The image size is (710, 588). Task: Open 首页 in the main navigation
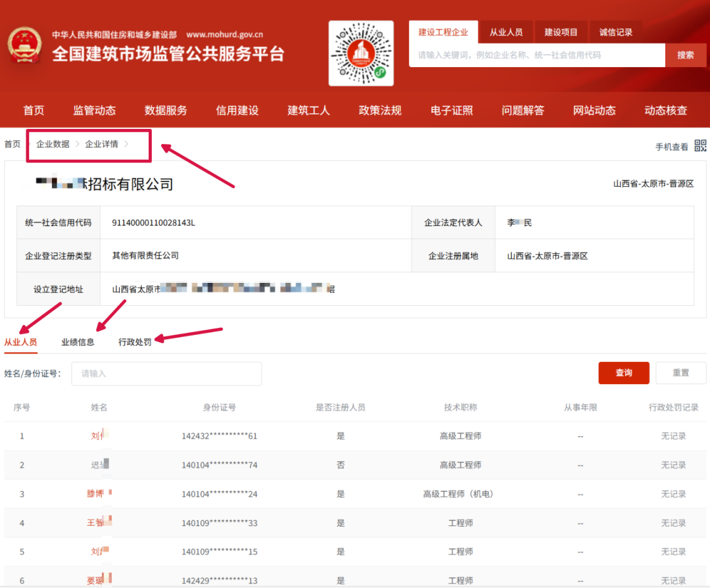34,110
